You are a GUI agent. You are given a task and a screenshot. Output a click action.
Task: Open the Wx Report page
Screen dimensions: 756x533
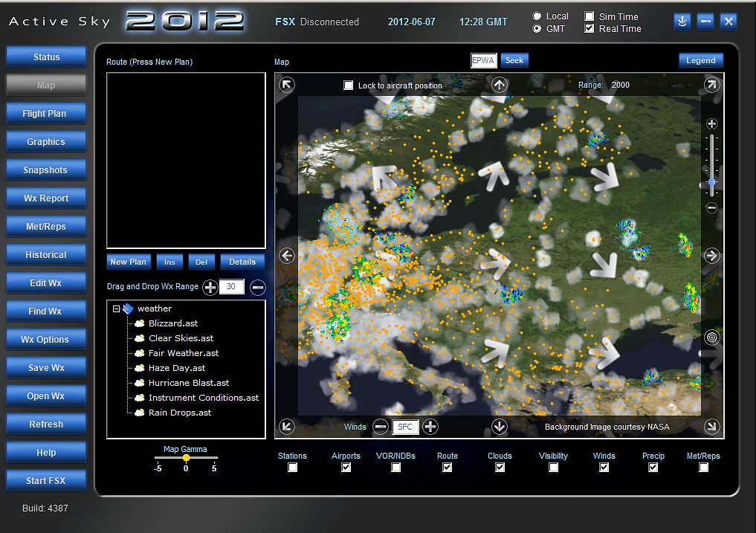click(45, 198)
